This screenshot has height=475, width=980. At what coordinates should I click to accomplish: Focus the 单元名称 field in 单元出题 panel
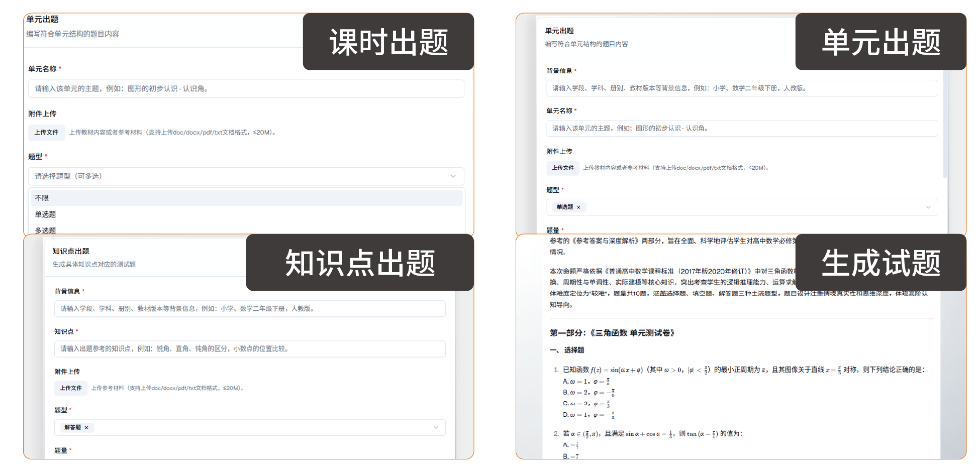pos(741,129)
